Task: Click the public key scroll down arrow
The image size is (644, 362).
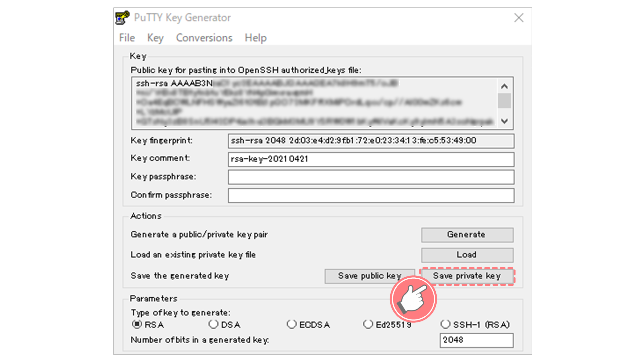Action: 505,121
